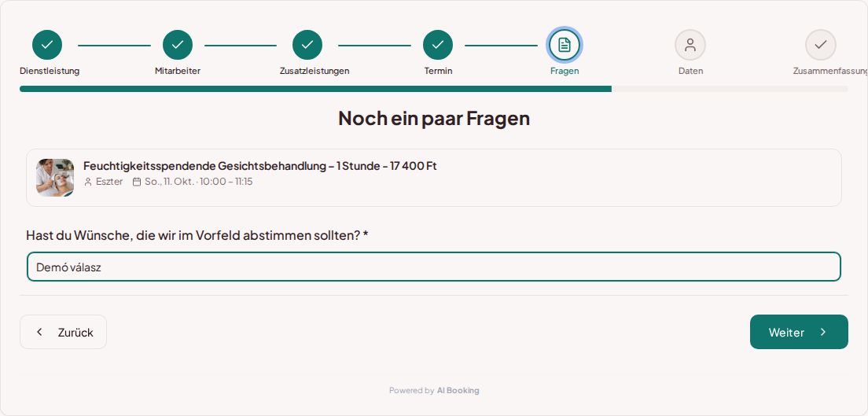Click the Dienstleistung step label
868x416 pixels.
(x=50, y=71)
